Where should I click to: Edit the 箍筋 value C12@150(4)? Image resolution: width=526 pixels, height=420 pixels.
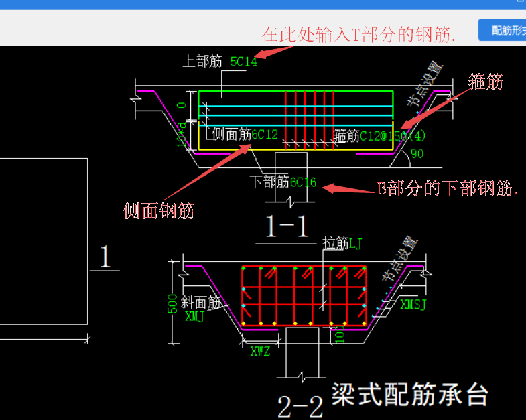393,136
